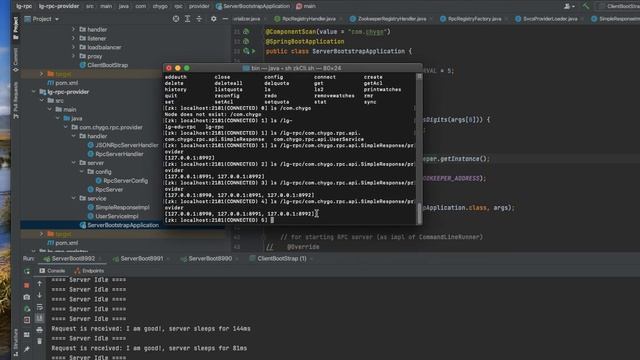Expand the loadbalancer folder

point(73,47)
